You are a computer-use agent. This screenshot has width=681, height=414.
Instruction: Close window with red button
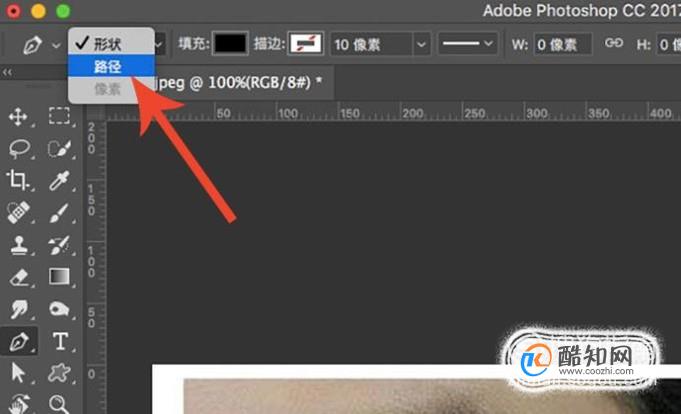[13, 10]
